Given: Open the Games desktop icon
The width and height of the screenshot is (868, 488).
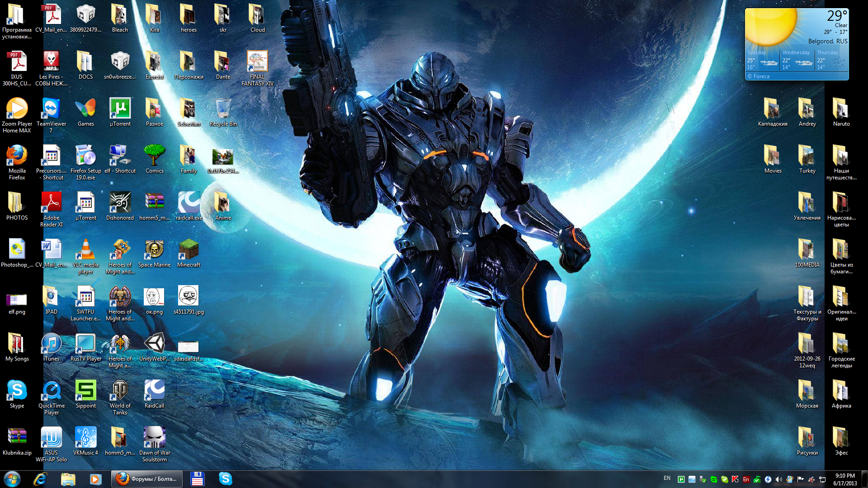Looking at the screenshot, I should 85,108.
